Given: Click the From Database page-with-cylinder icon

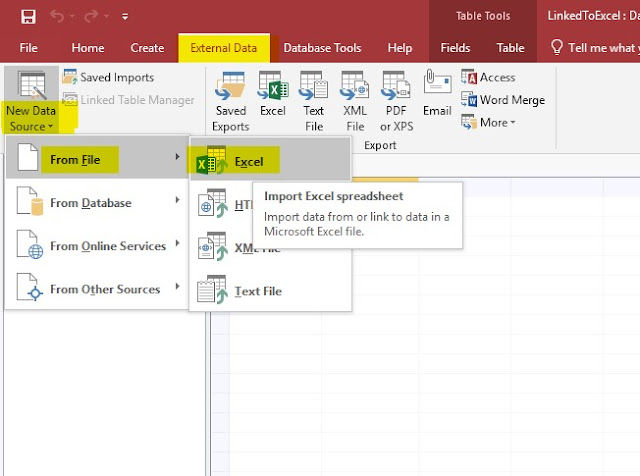Looking at the screenshot, I should tap(30, 201).
